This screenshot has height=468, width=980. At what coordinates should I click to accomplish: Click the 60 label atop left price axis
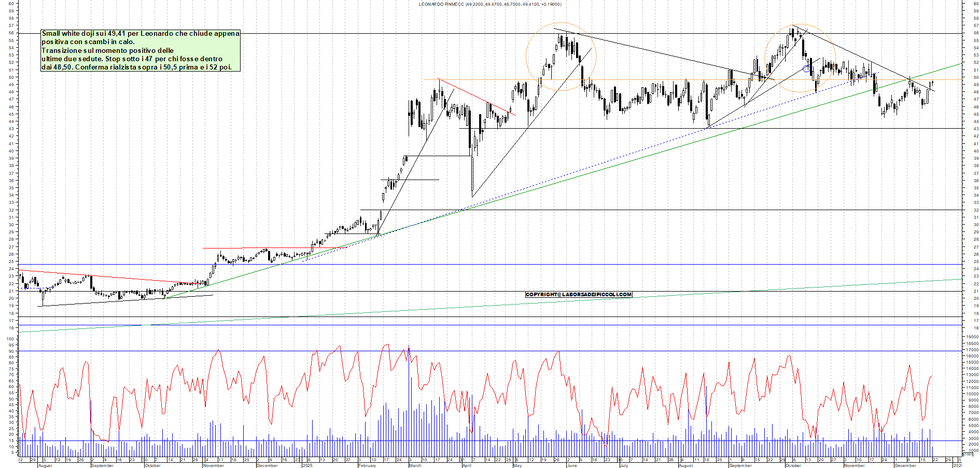coord(11,3)
